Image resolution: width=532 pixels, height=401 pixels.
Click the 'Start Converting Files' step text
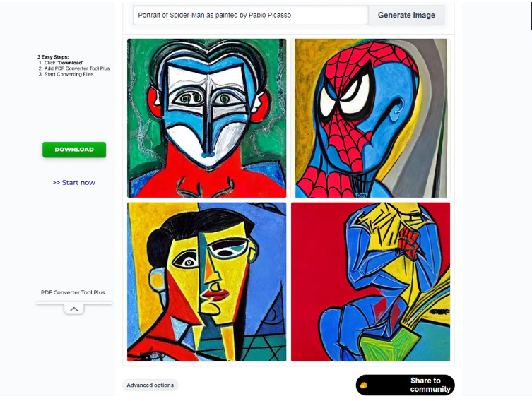[x=69, y=74]
